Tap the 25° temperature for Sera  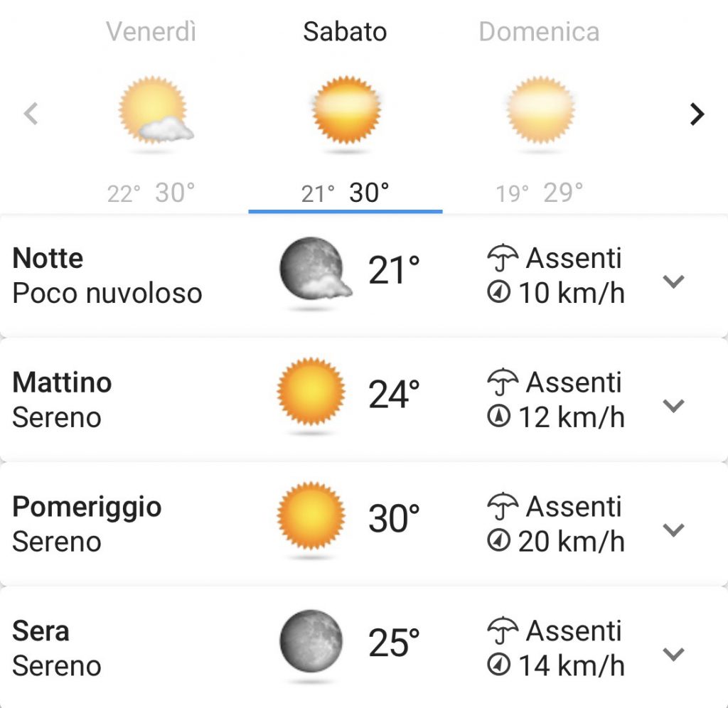click(x=394, y=643)
